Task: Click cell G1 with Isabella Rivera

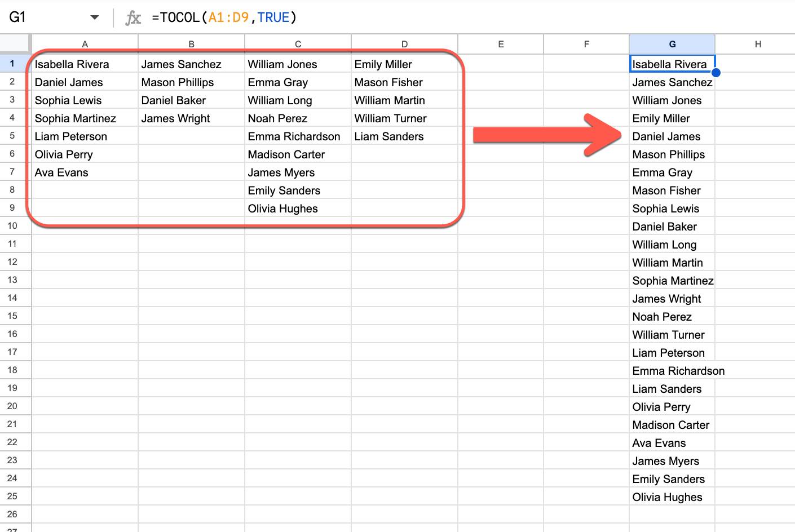Action: point(671,64)
